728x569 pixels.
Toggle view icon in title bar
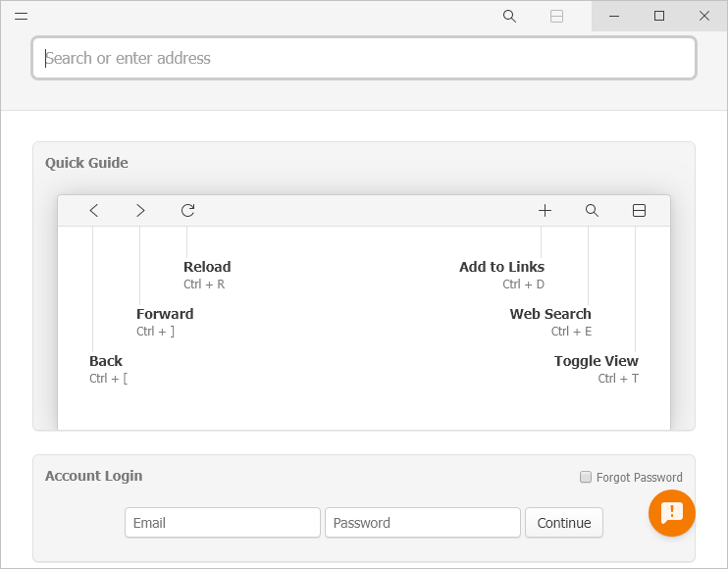point(556,16)
